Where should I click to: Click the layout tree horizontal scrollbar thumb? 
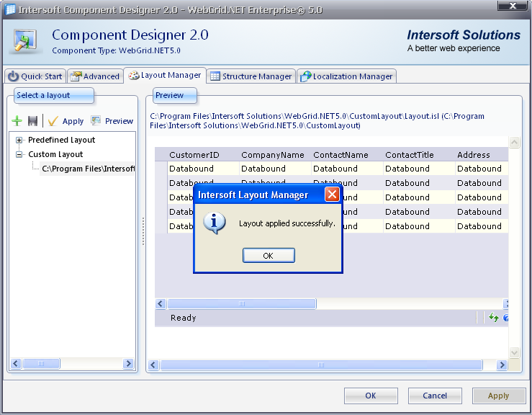41,363
